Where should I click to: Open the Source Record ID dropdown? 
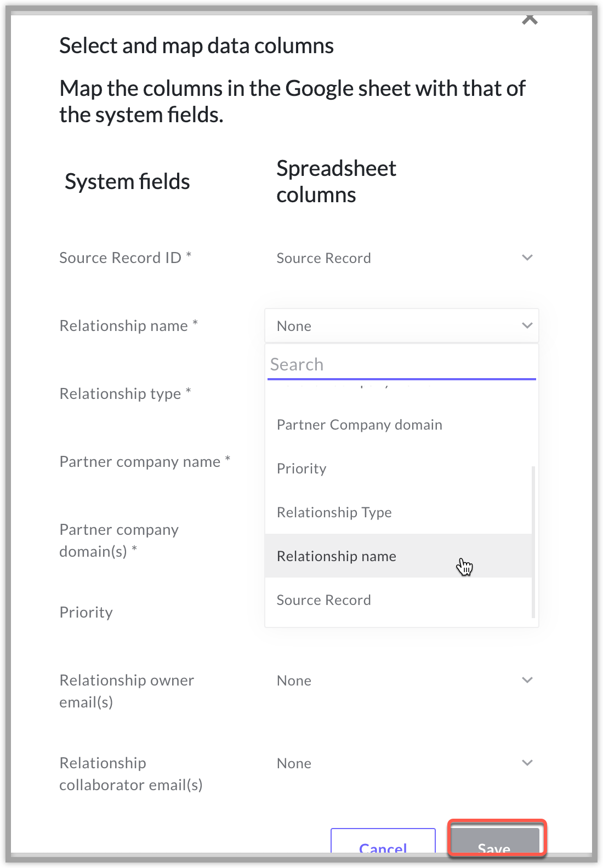(x=400, y=258)
